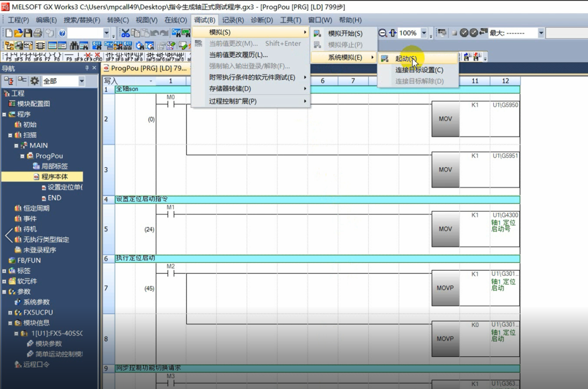This screenshot has height=389, width=588.
Task: Click the Cut scissors icon
Action: click(125, 33)
